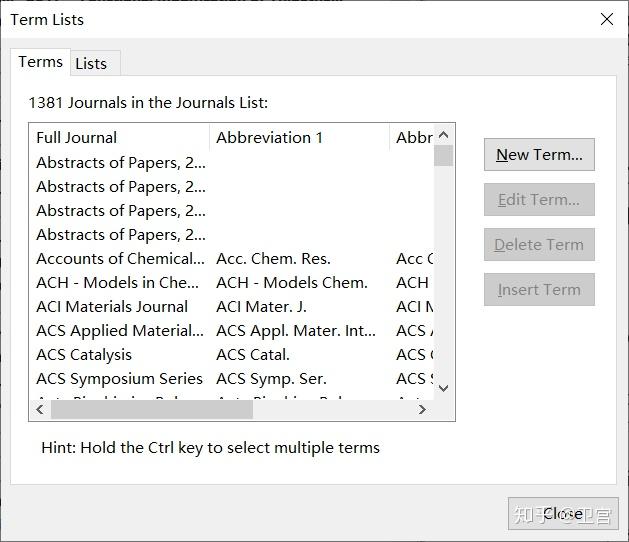Image resolution: width=629 pixels, height=542 pixels.
Task: Select the Accounts of Chemical journal entry
Action: [120, 258]
